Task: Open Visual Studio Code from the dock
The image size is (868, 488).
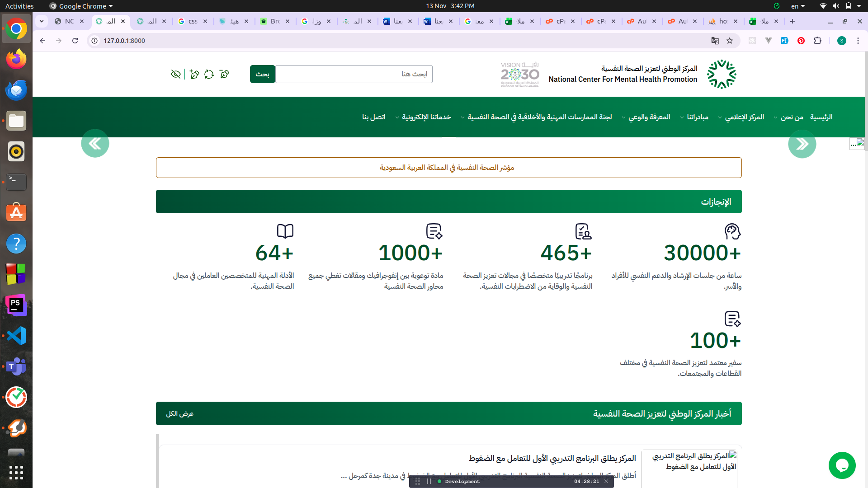Action: (x=16, y=336)
